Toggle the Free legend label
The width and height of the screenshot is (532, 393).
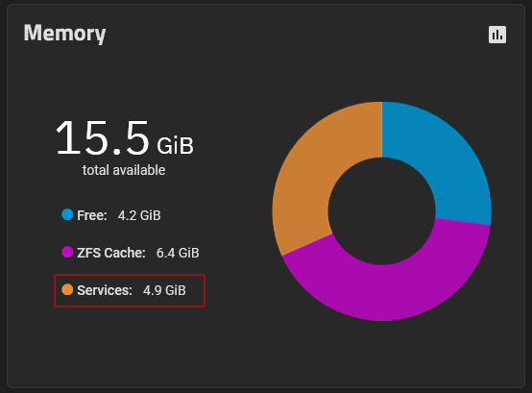(92, 215)
